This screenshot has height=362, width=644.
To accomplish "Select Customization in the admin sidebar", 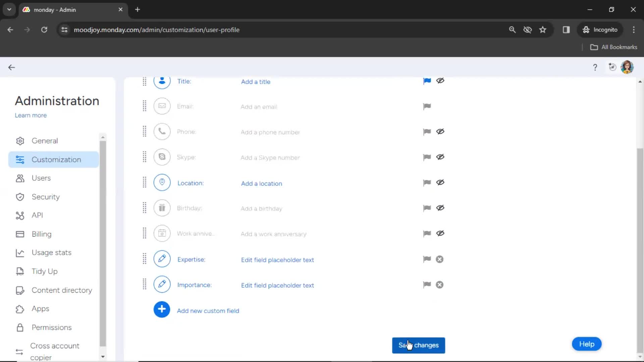I will [54, 160].
